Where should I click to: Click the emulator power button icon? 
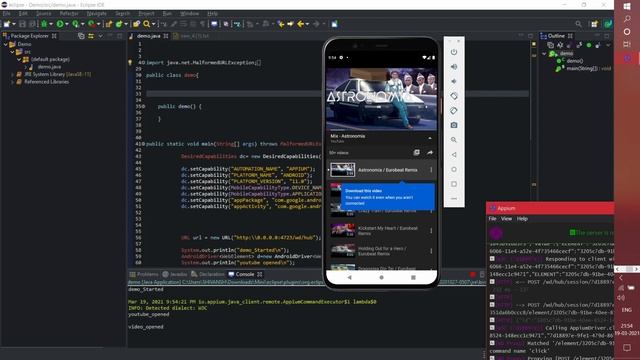(x=454, y=52)
